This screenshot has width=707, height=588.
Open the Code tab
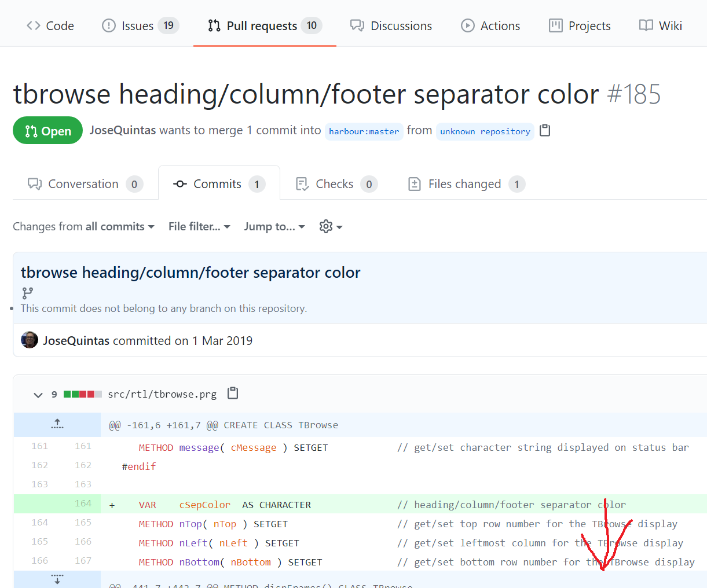(50, 25)
